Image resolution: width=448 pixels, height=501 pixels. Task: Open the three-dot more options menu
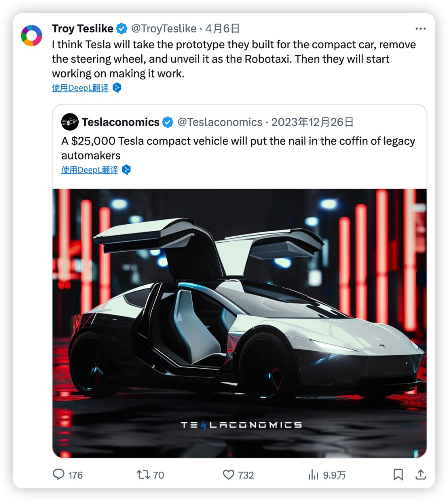(420, 29)
